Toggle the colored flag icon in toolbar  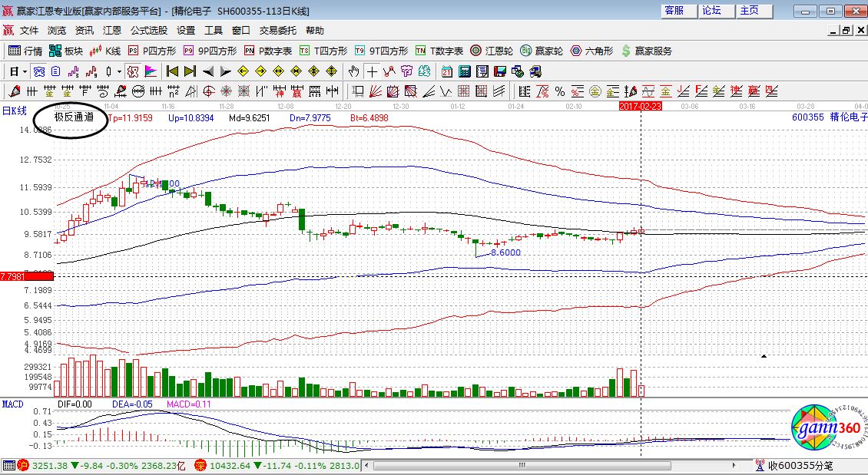coord(151,71)
